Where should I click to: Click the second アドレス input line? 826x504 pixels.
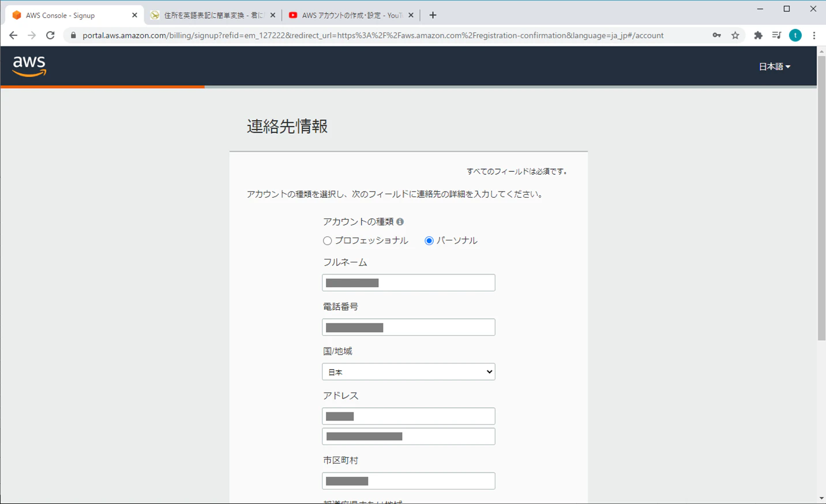[408, 437]
